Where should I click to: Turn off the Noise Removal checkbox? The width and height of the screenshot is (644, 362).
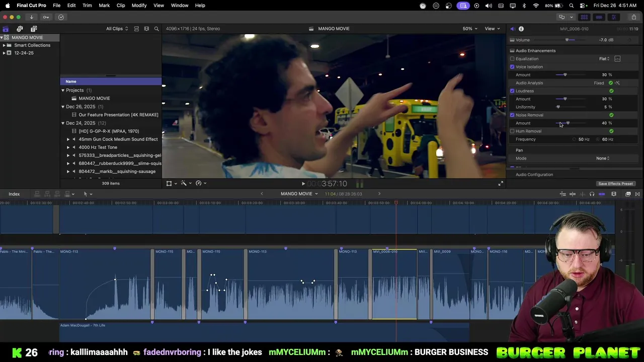click(x=512, y=115)
